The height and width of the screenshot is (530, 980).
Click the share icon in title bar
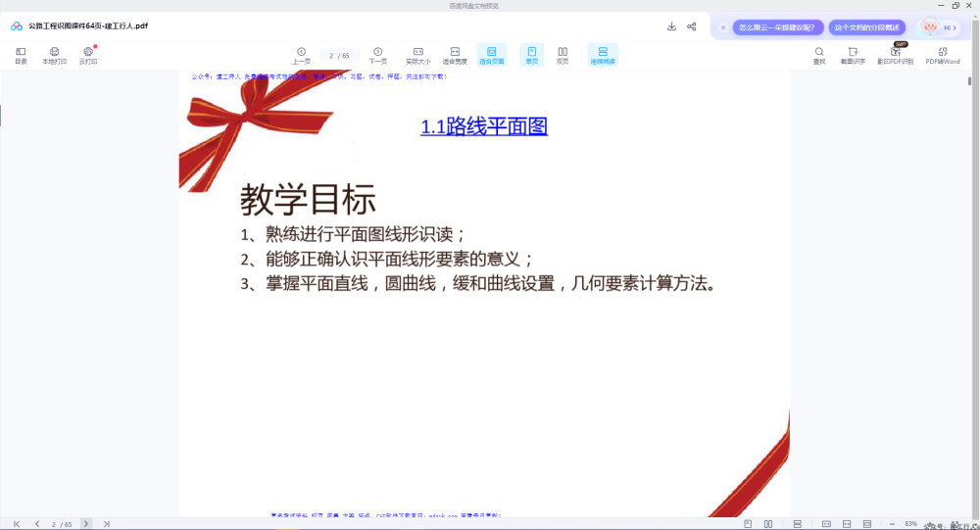click(691, 26)
